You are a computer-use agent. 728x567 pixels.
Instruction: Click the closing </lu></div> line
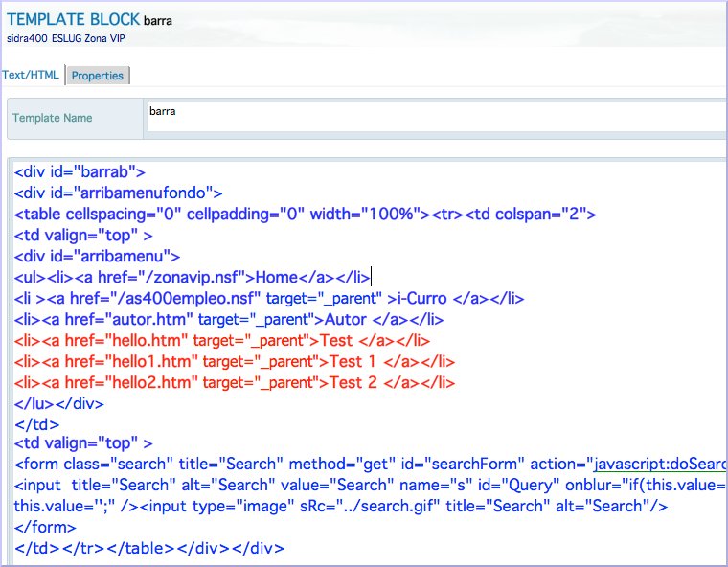pyautogui.click(x=58, y=403)
